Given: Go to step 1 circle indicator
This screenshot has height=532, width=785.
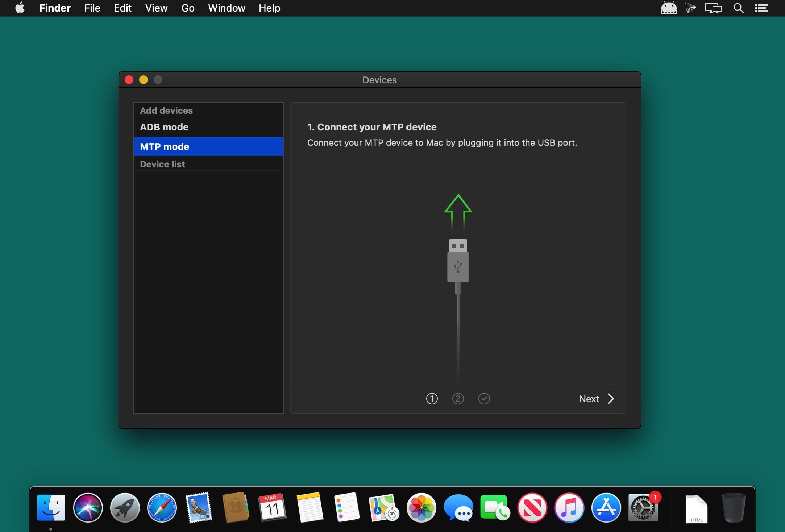Looking at the screenshot, I should coord(432,399).
